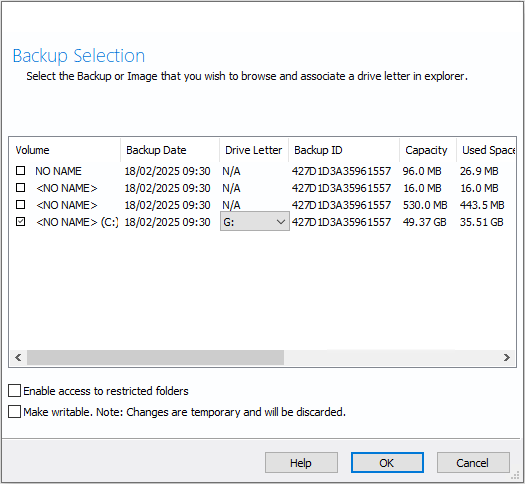This screenshot has height=484, width=525.
Task: Check the 530.0 MB <NO NAME> volume checkbox
Action: pos(20,205)
